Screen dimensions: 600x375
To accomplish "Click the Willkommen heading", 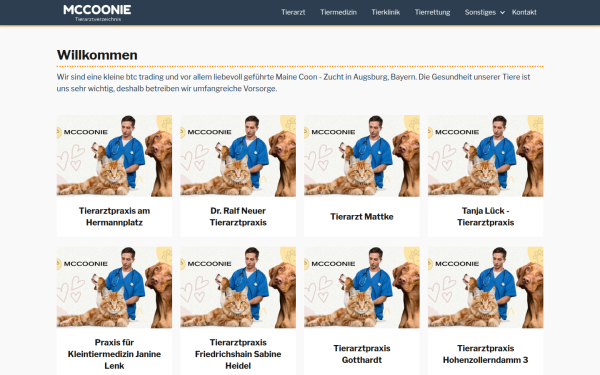I will pos(97,55).
